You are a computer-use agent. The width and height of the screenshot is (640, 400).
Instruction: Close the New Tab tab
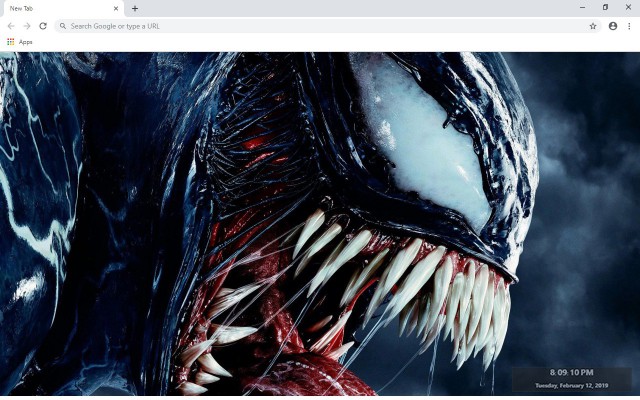pos(116,8)
